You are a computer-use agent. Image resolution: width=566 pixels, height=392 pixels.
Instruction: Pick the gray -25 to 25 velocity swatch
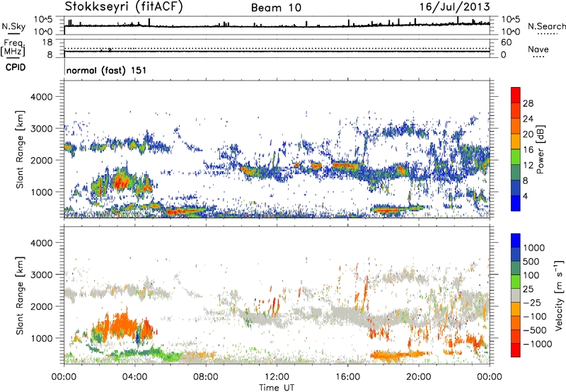[516, 295]
